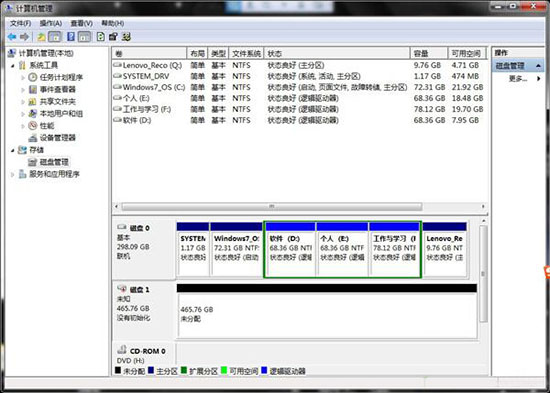Image resolution: width=550 pixels, height=393 pixels.
Task: Click the 7.95 GB free space cell
Action: tap(465, 120)
